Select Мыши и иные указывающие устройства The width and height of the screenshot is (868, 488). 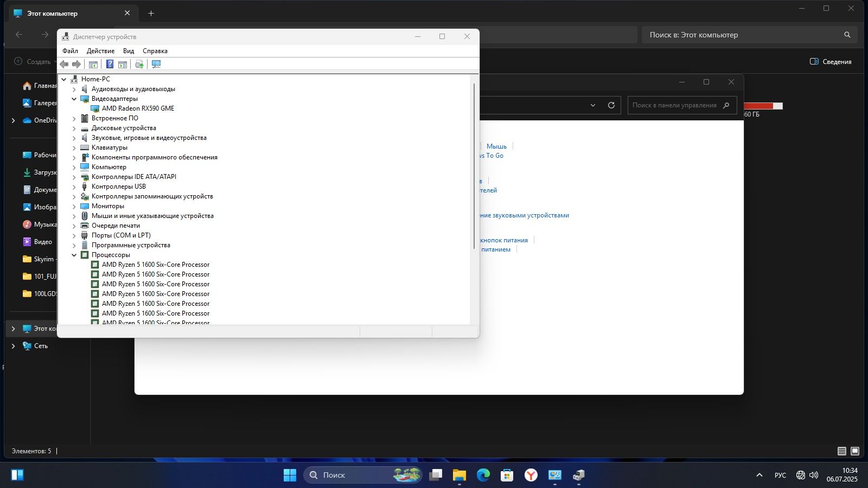pyautogui.click(x=152, y=216)
